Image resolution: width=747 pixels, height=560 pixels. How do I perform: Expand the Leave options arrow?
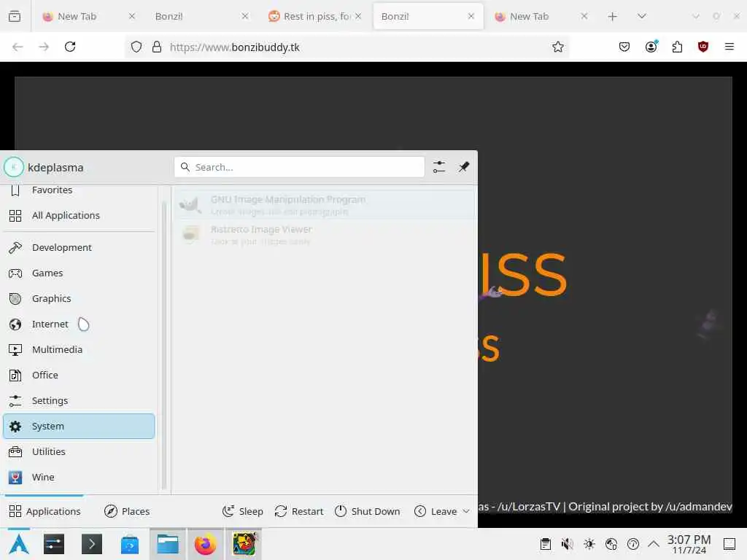pyautogui.click(x=466, y=511)
